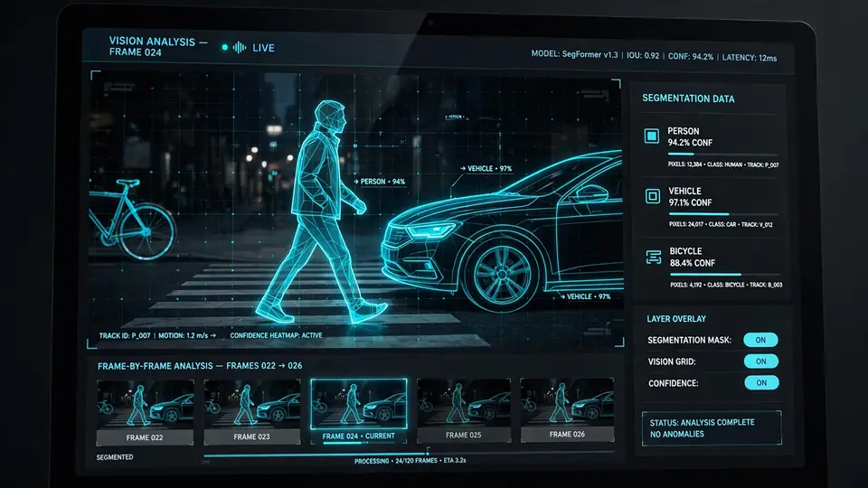Click the 'VEHICLE 97.1% CONF' entry text

690,197
